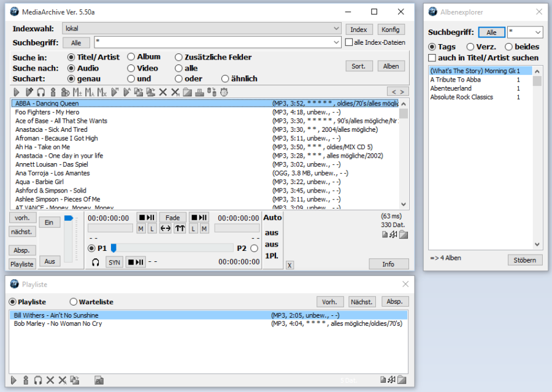Viewport: 552px width, 392px height.
Task: Click the play icon in the Playliste toolbar
Action: tap(14, 380)
